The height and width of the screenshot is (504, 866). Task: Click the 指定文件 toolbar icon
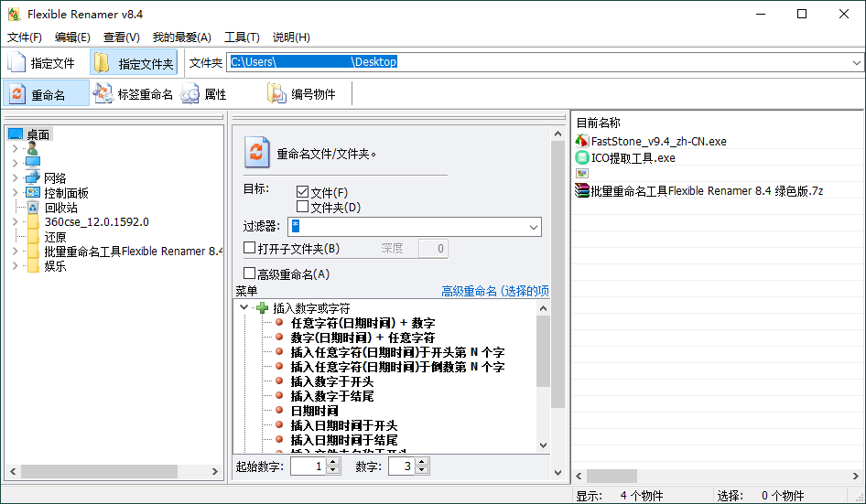[17, 63]
